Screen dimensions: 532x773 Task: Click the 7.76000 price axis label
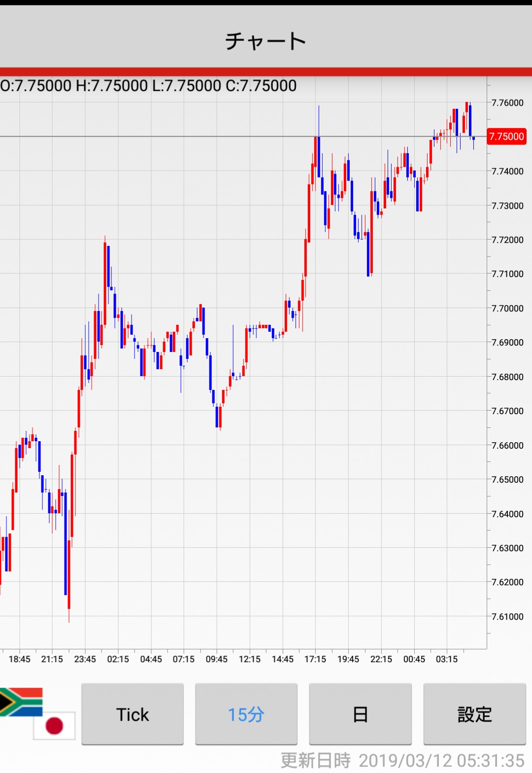click(x=507, y=103)
